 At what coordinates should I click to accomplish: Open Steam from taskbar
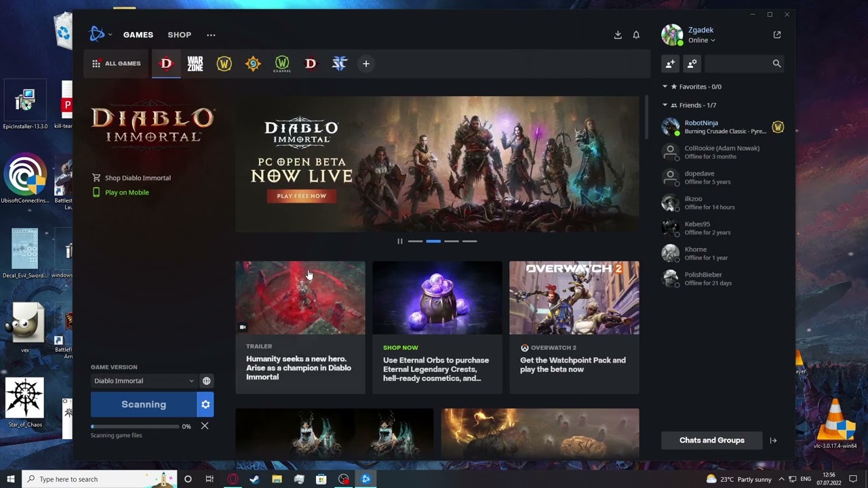click(x=254, y=479)
